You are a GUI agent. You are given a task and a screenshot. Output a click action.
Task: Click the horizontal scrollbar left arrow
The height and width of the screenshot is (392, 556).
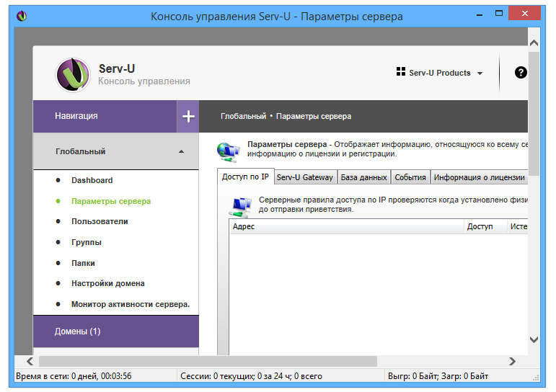coord(30,362)
